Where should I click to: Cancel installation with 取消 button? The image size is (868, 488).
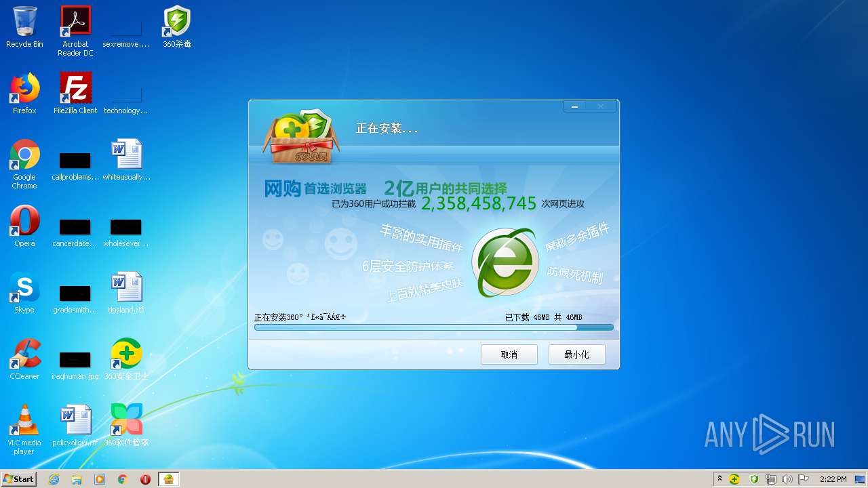pyautogui.click(x=509, y=354)
